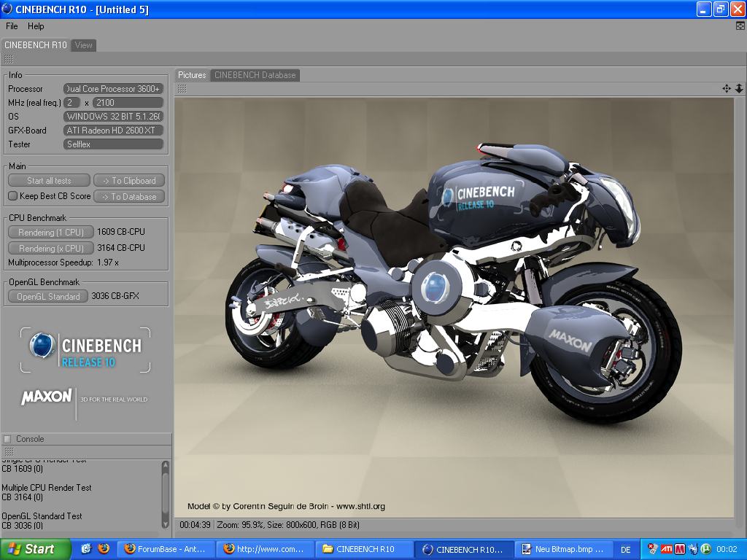747x560 pixels.
Task: Click the 3036 CB-GFX score text
Action: tap(115, 296)
